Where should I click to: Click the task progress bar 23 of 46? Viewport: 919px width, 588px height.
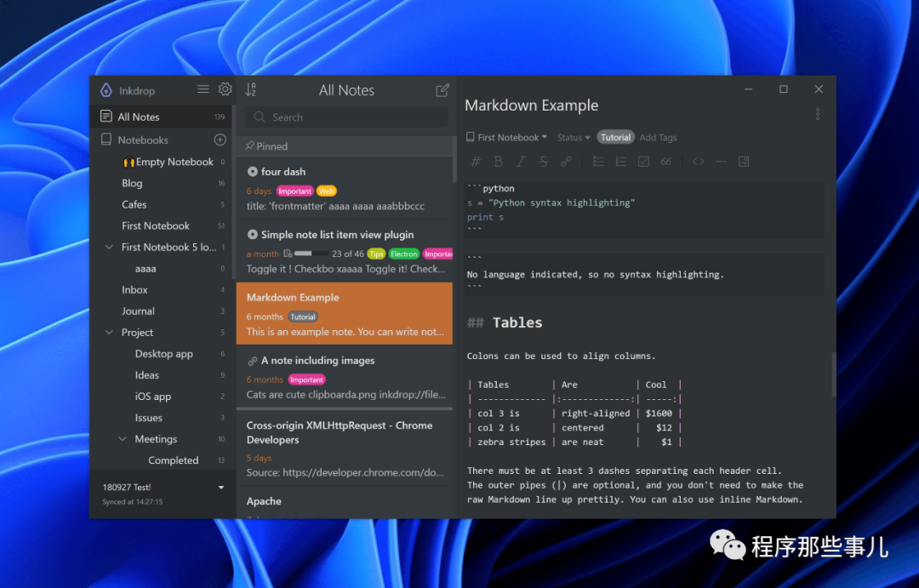click(x=311, y=254)
